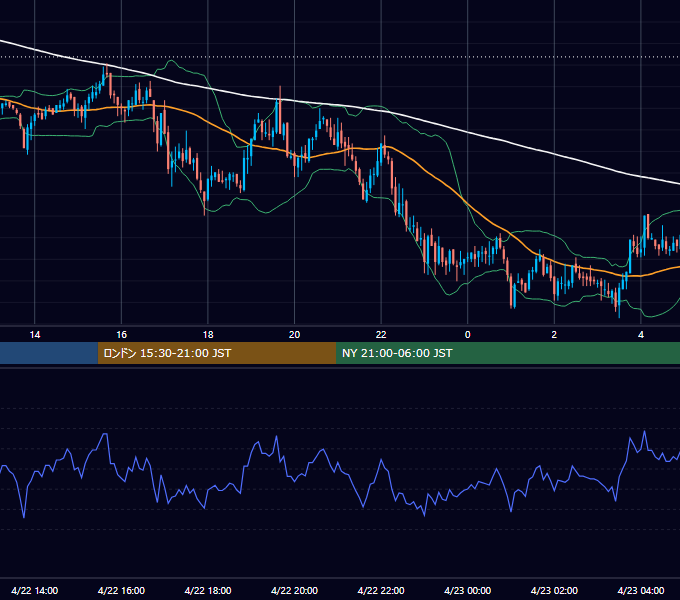Click the 4/23 02:00 date label

point(554,590)
